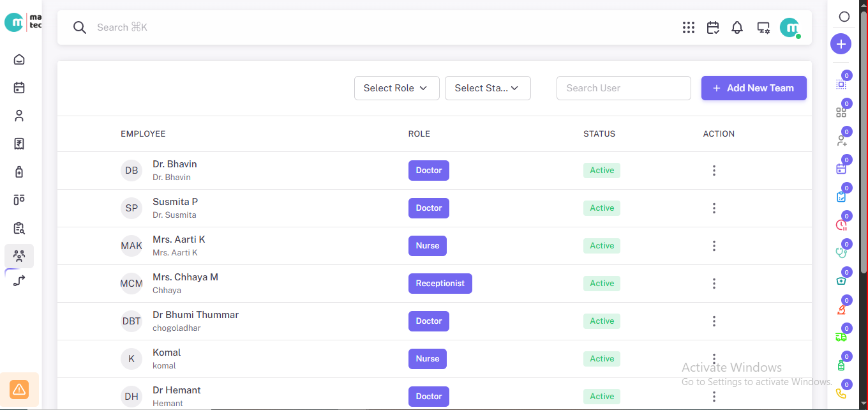Click the orange warning triangle icon
The image size is (868, 410).
click(x=19, y=389)
